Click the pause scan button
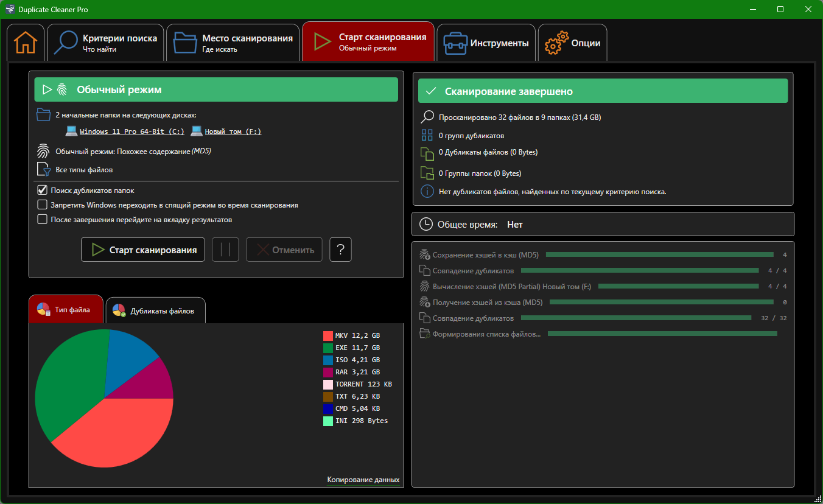 point(225,250)
